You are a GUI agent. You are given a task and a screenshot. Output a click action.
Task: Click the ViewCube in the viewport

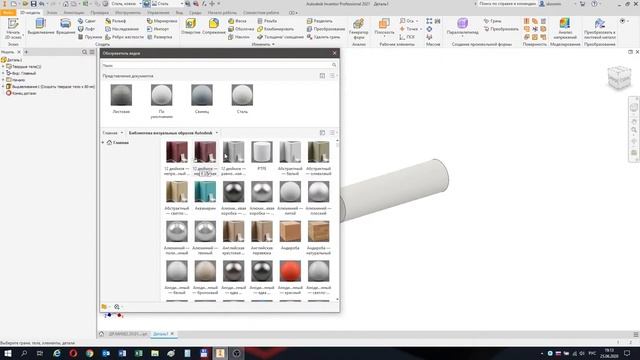(619, 78)
